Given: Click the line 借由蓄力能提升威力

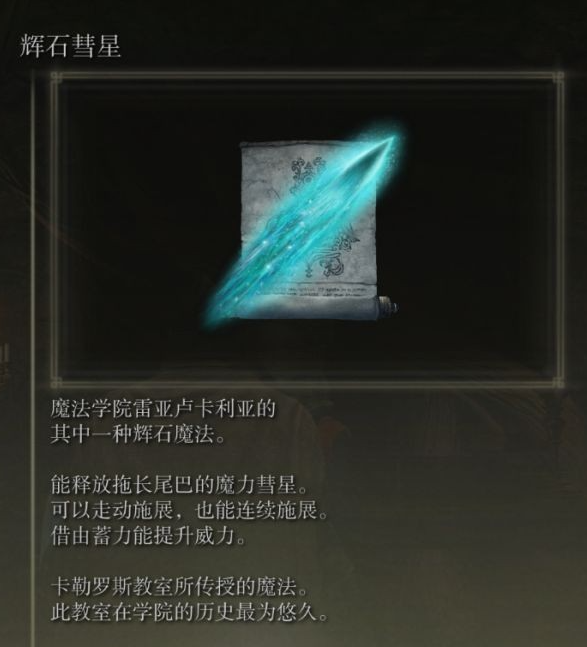Looking at the screenshot, I should [x=149, y=536].
